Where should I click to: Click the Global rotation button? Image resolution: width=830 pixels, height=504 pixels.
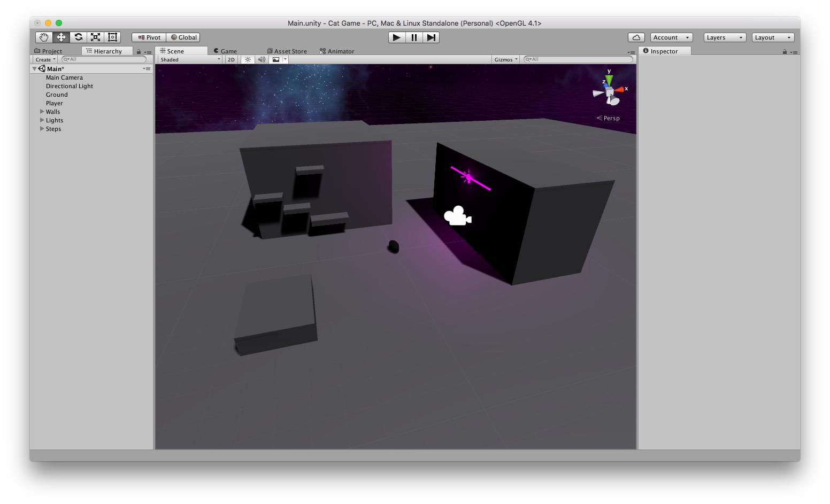(183, 37)
